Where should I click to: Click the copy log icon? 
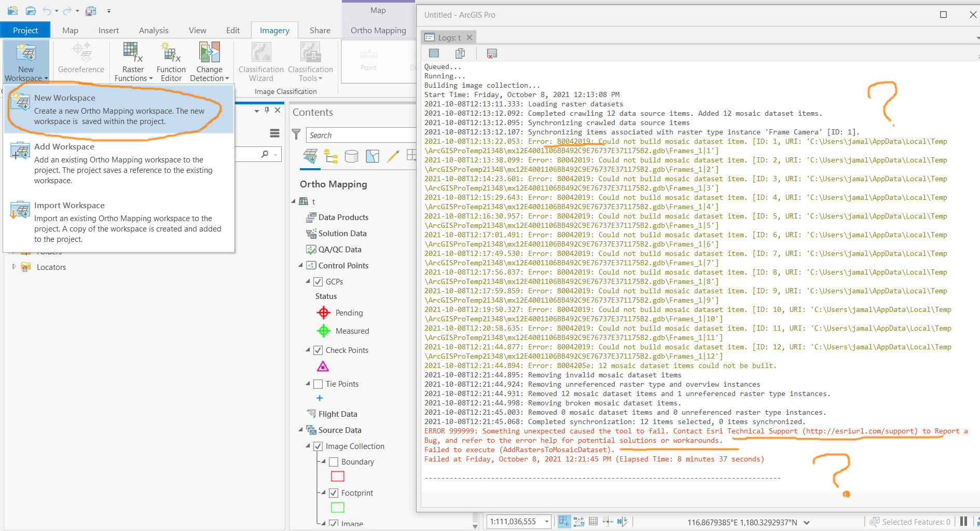[460, 53]
